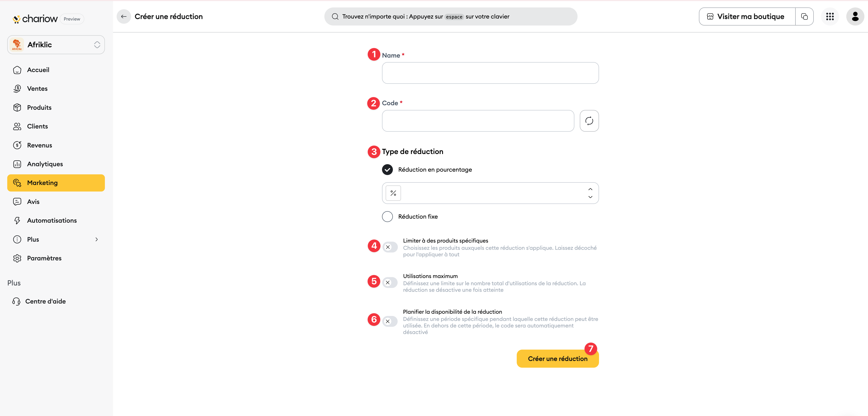Copy shop link with the copy icon
This screenshot has height=416, width=868.
pos(804,16)
